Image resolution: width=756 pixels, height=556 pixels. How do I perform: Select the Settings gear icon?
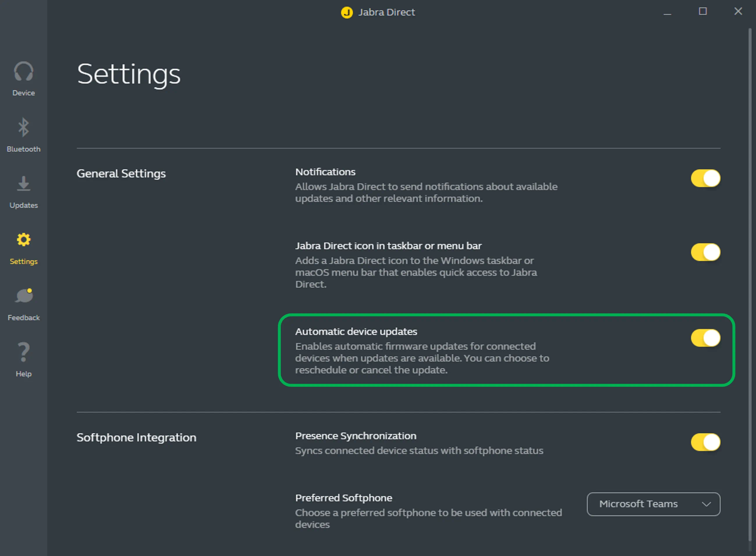point(24,240)
